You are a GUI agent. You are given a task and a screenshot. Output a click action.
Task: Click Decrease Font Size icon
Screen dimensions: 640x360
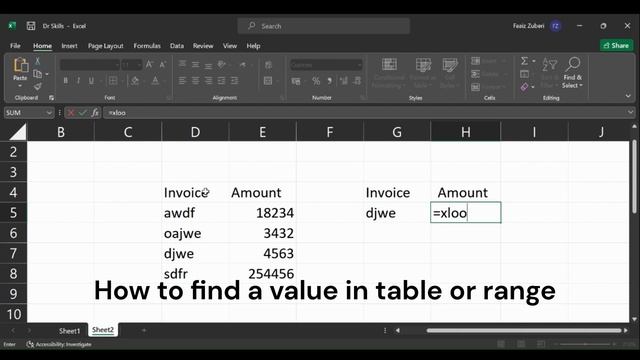point(162,64)
